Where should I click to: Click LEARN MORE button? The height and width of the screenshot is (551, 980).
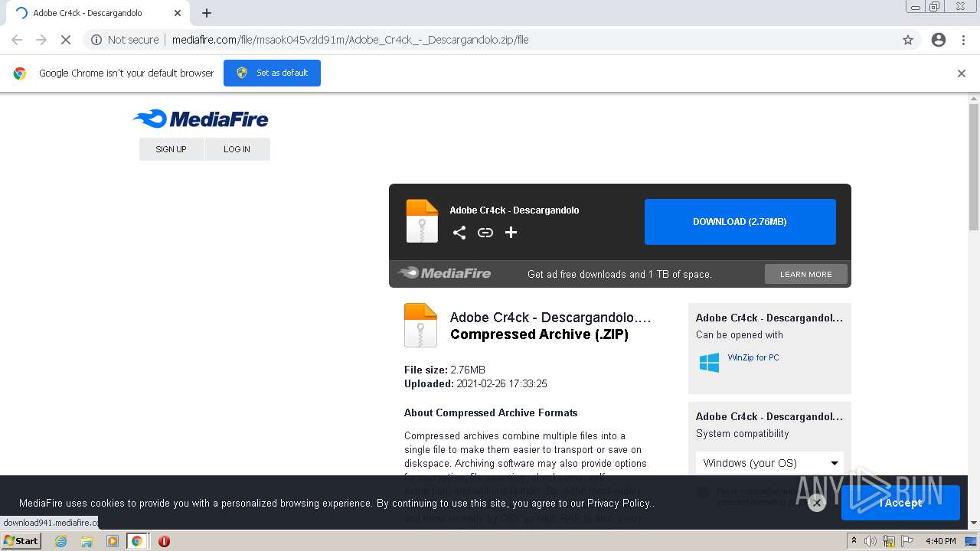[805, 274]
